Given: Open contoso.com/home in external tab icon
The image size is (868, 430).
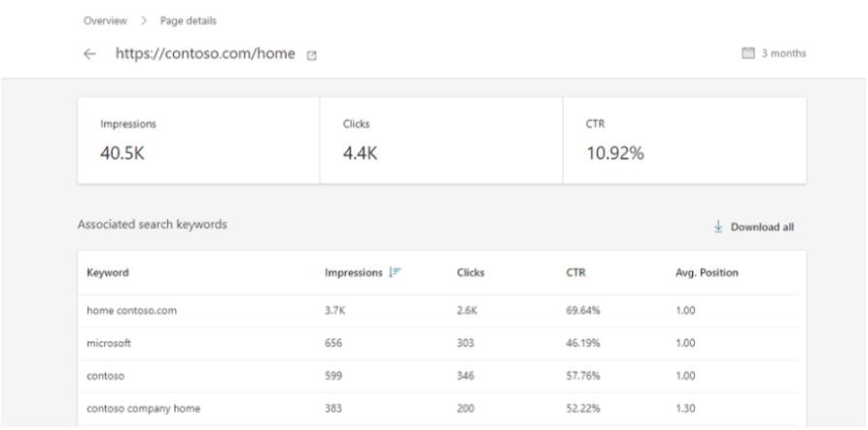Looking at the screenshot, I should coord(312,55).
